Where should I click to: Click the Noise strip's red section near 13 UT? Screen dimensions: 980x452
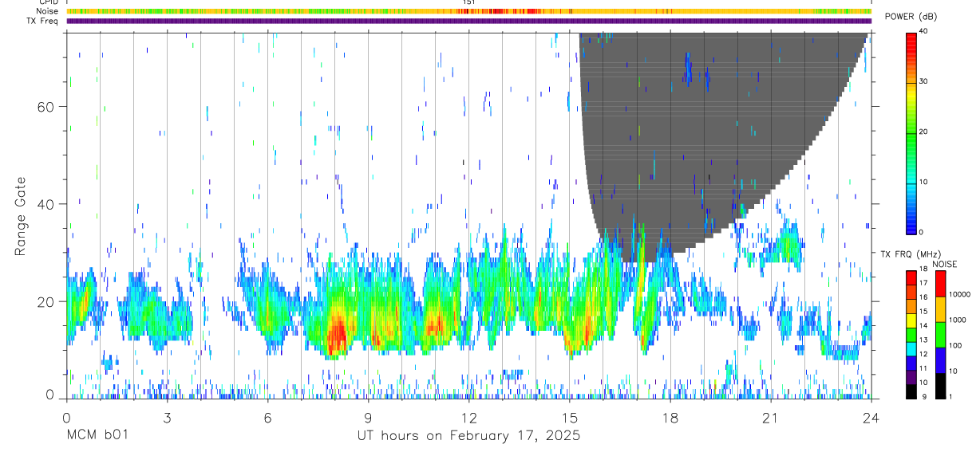click(x=497, y=11)
